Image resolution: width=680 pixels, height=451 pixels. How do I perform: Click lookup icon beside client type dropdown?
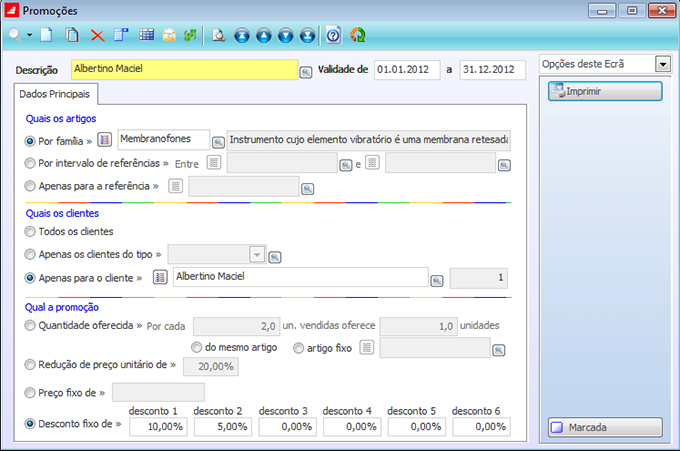275,257
